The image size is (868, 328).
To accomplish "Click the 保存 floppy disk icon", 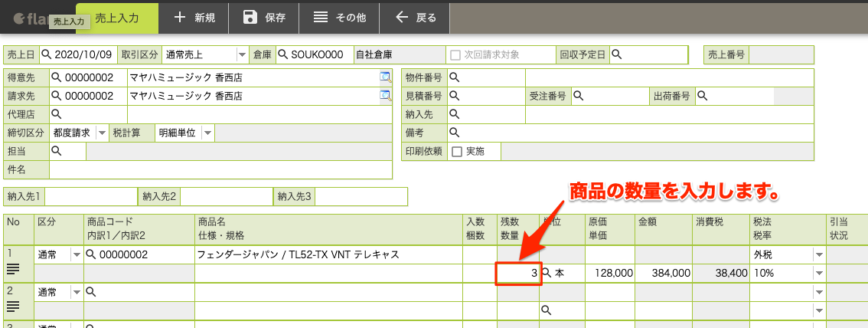I will pos(251,17).
